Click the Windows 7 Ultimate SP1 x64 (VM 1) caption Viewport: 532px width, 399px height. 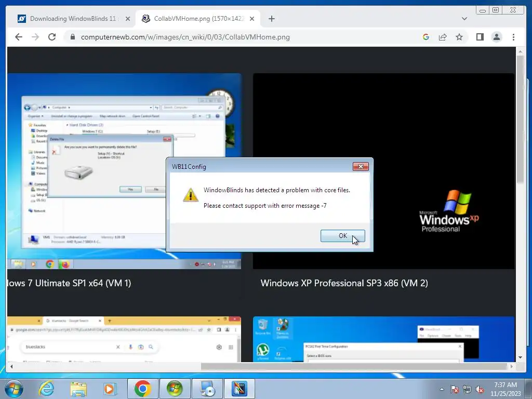click(x=69, y=283)
